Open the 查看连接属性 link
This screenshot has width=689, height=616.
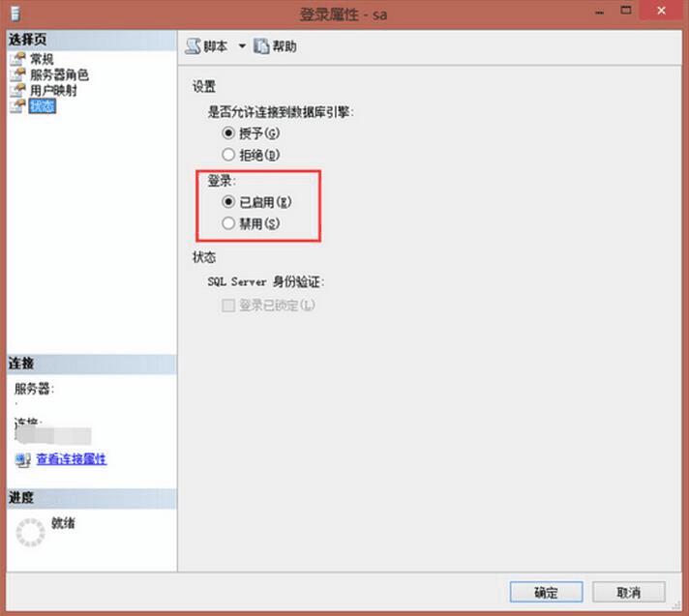(72, 459)
